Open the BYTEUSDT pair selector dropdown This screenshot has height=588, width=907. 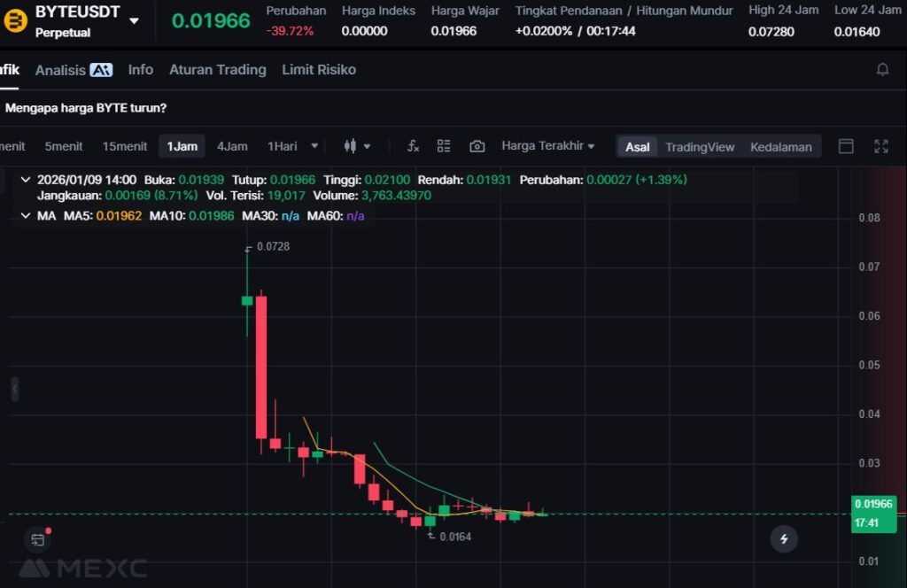coord(134,20)
